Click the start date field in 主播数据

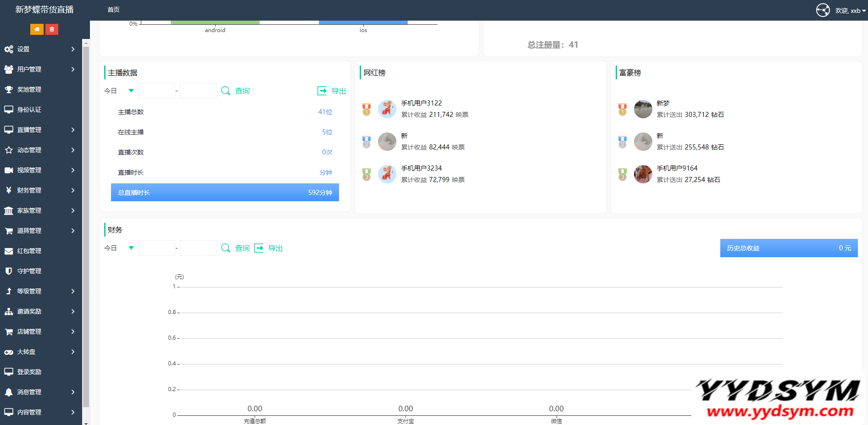[157, 91]
